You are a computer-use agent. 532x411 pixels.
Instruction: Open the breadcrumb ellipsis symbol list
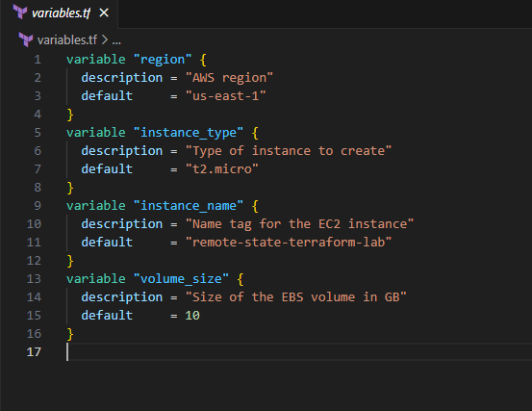coord(116,40)
